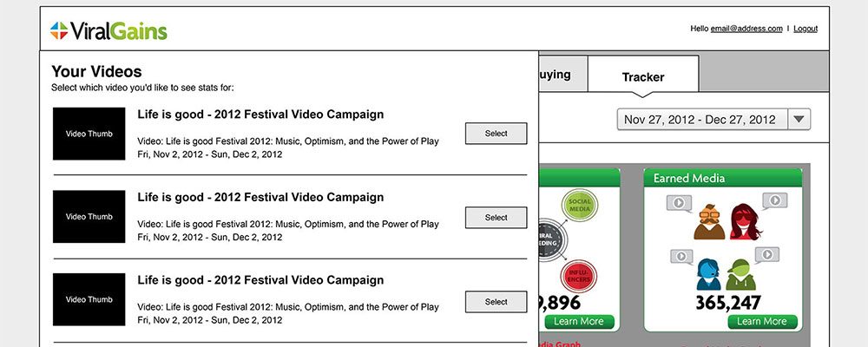This screenshot has width=868, height=347.
Task: Click the Logout link
Action: coord(806,29)
